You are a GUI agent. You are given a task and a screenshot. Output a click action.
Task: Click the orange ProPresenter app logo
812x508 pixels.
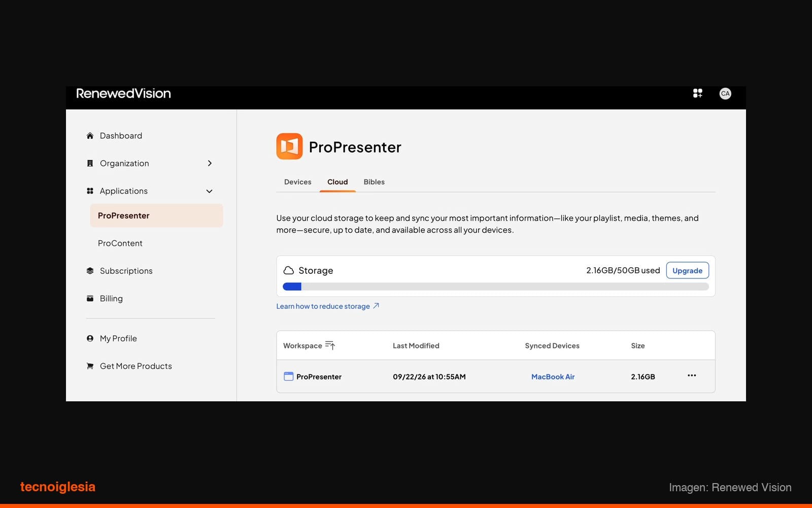coord(289,146)
